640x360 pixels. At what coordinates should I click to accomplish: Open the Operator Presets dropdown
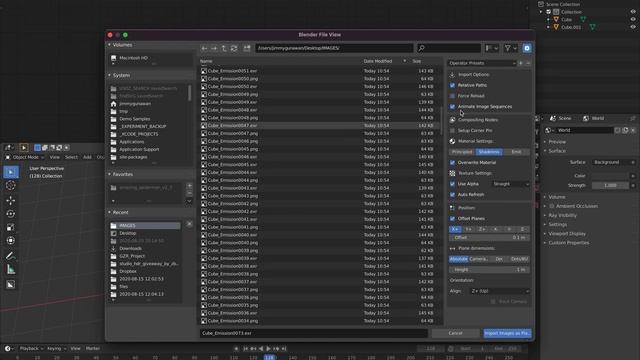(482, 63)
